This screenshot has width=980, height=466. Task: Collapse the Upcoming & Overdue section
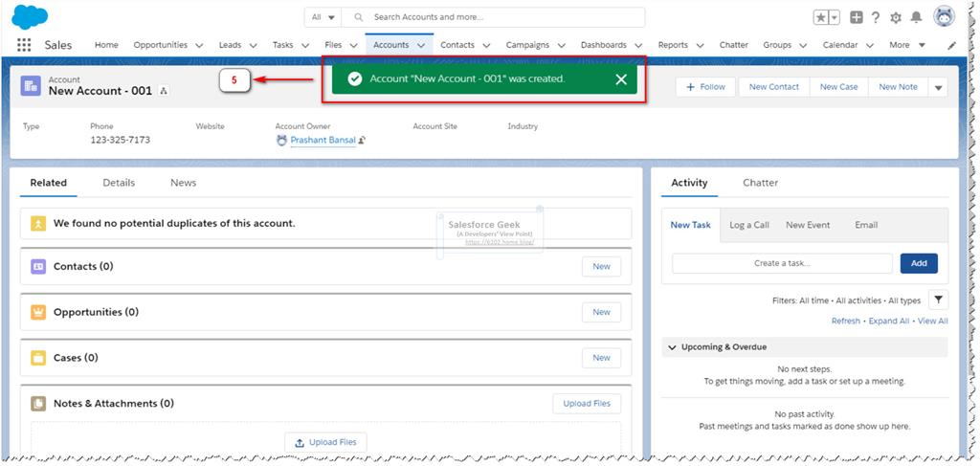coord(673,347)
